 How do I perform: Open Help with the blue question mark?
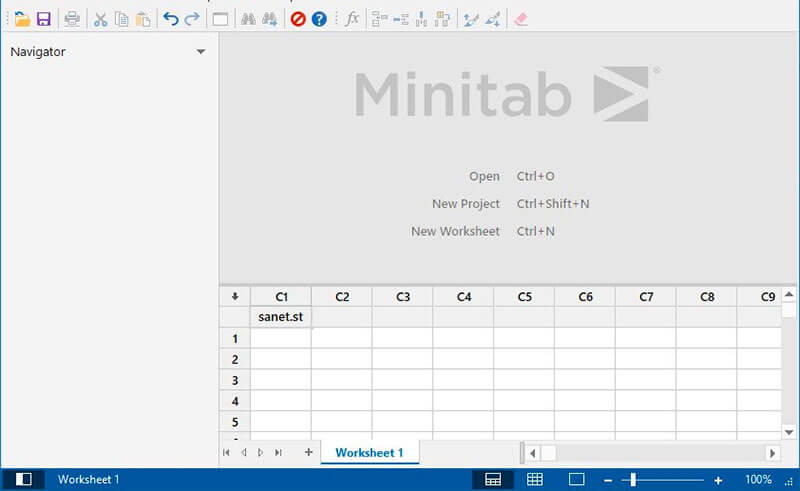click(x=319, y=19)
